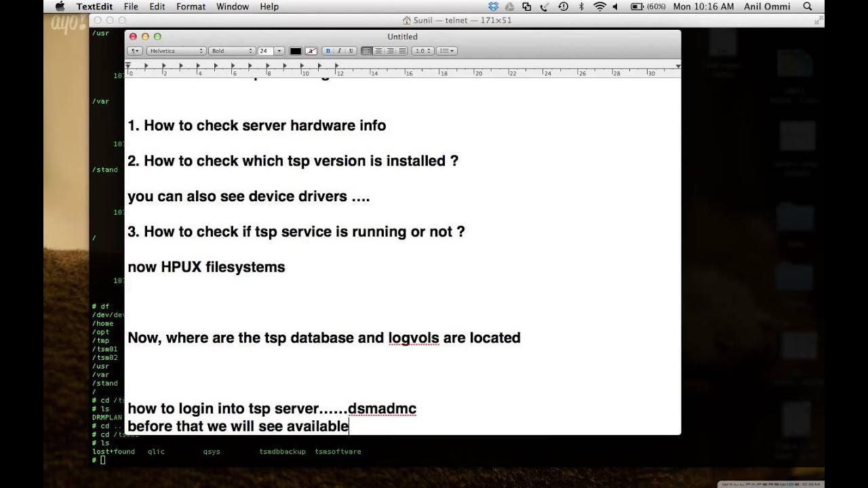Click the tab stop marker at ruler position 12
Screen dimensions: 868x488
(x=337, y=66)
